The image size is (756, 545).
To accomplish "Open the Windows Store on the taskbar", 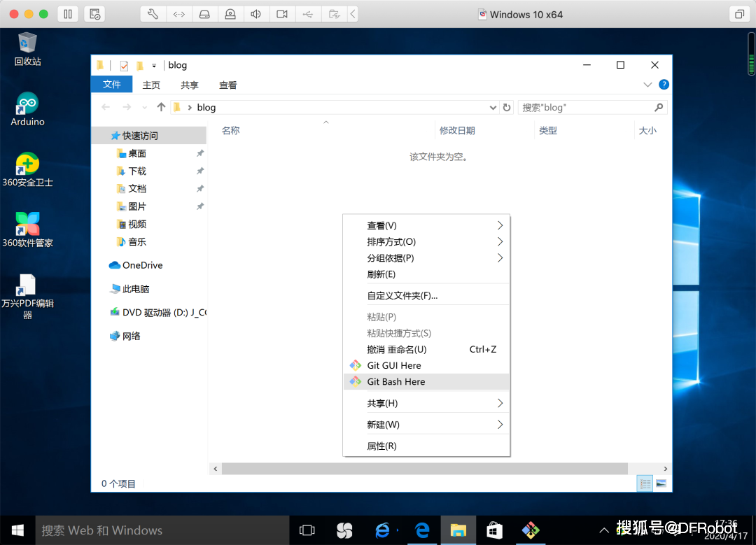I will click(494, 530).
